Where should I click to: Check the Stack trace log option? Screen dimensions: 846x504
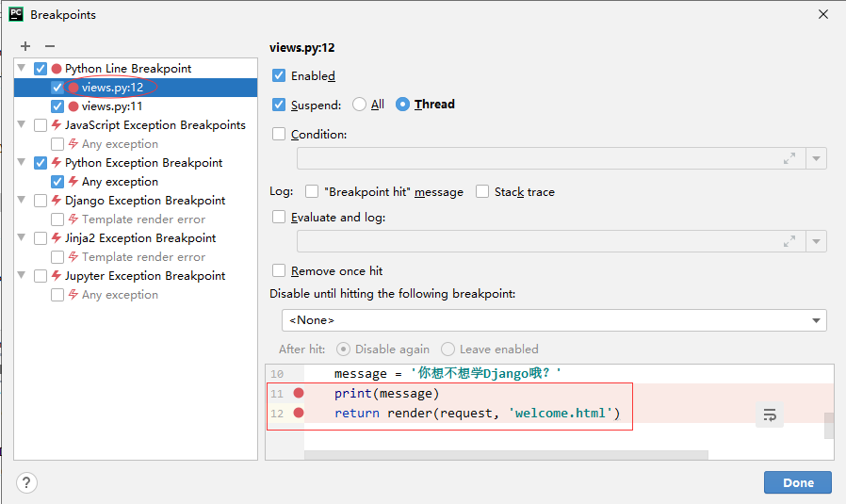[x=481, y=191]
